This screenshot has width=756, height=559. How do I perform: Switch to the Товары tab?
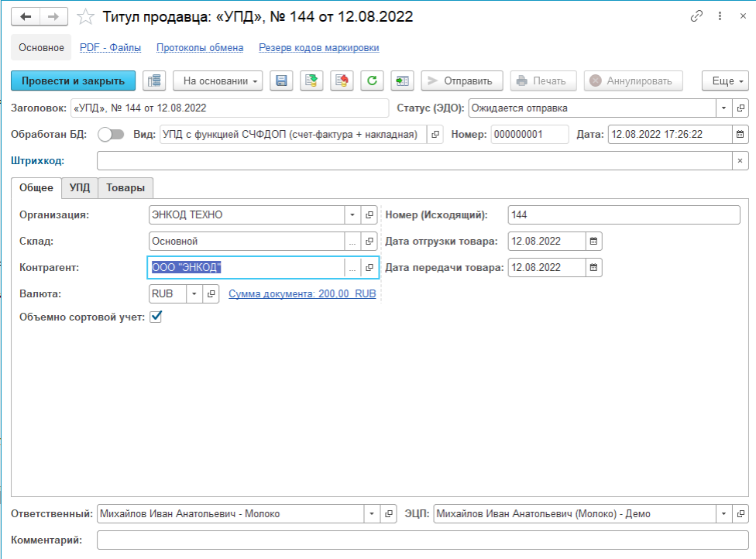pos(126,187)
